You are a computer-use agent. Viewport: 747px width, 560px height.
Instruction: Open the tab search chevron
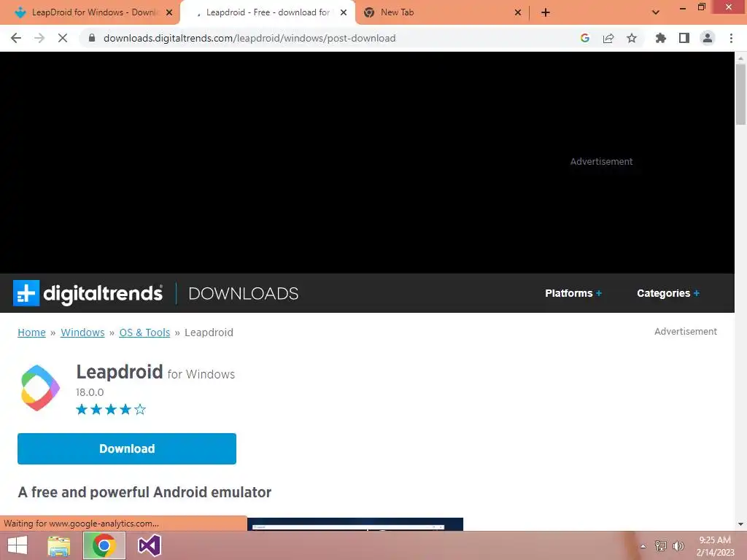click(656, 12)
